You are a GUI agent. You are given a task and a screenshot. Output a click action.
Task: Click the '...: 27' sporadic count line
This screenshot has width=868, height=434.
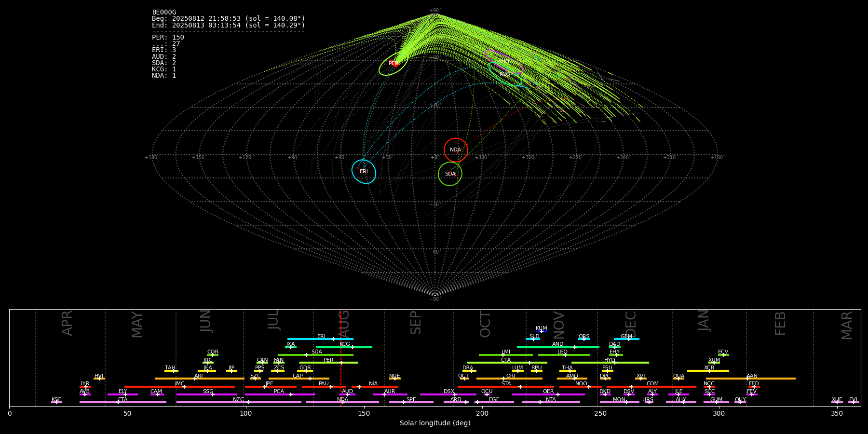point(166,44)
